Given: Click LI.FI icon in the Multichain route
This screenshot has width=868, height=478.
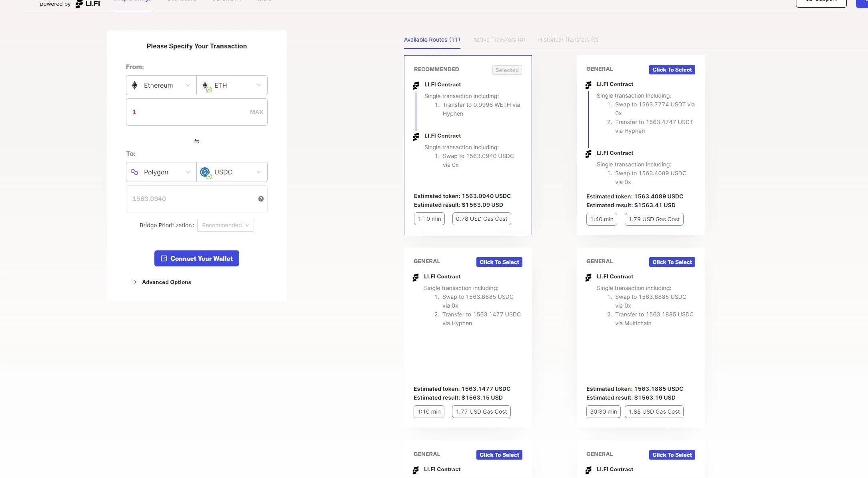Looking at the screenshot, I should (588, 277).
